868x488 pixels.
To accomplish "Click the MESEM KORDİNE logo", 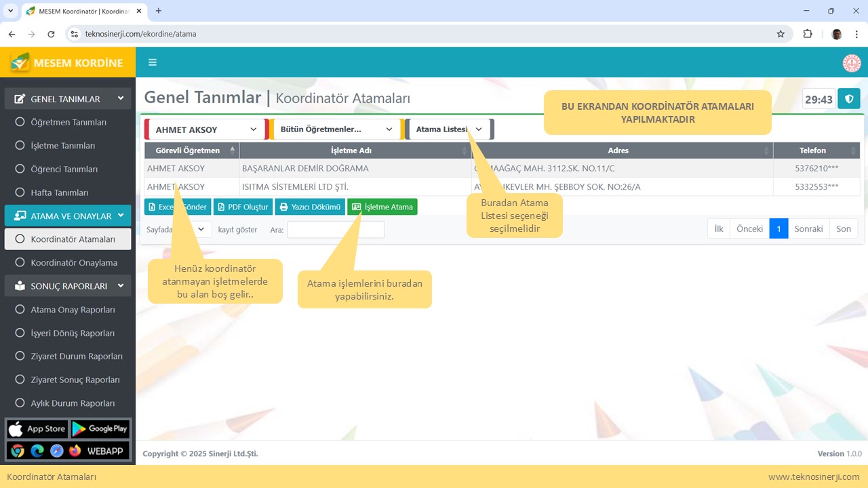I will pos(68,63).
